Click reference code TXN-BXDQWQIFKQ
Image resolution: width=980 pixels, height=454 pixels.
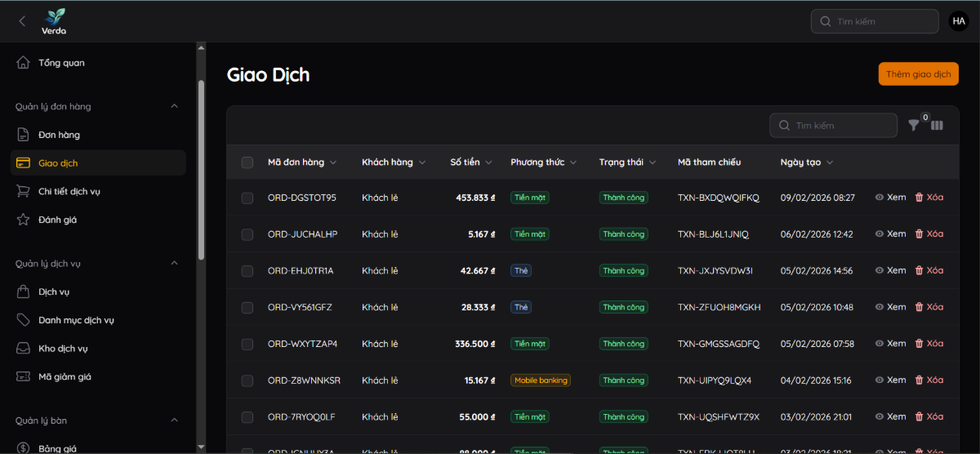click(x=718, y=198)
